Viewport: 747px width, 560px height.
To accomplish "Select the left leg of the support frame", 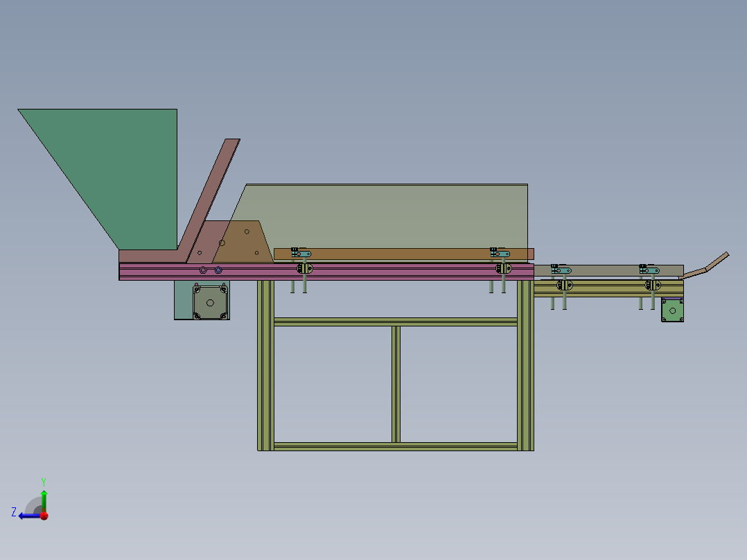I will (266, 365).
